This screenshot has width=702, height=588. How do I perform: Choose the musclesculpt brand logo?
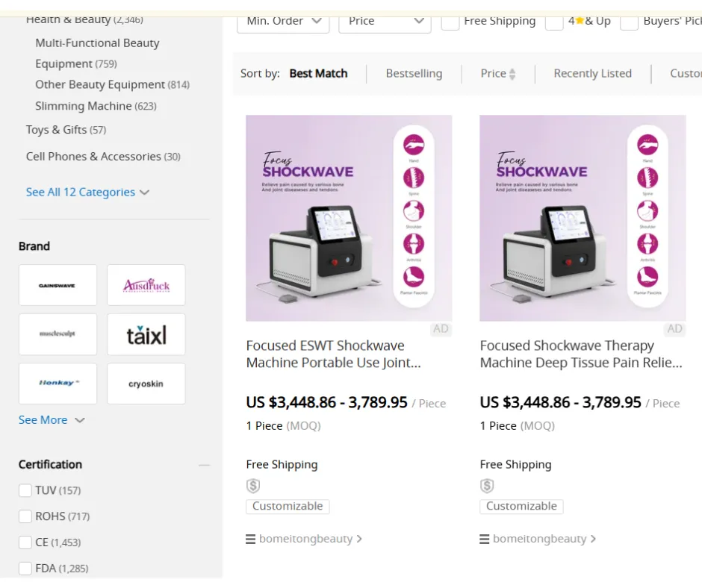point(58,334)
